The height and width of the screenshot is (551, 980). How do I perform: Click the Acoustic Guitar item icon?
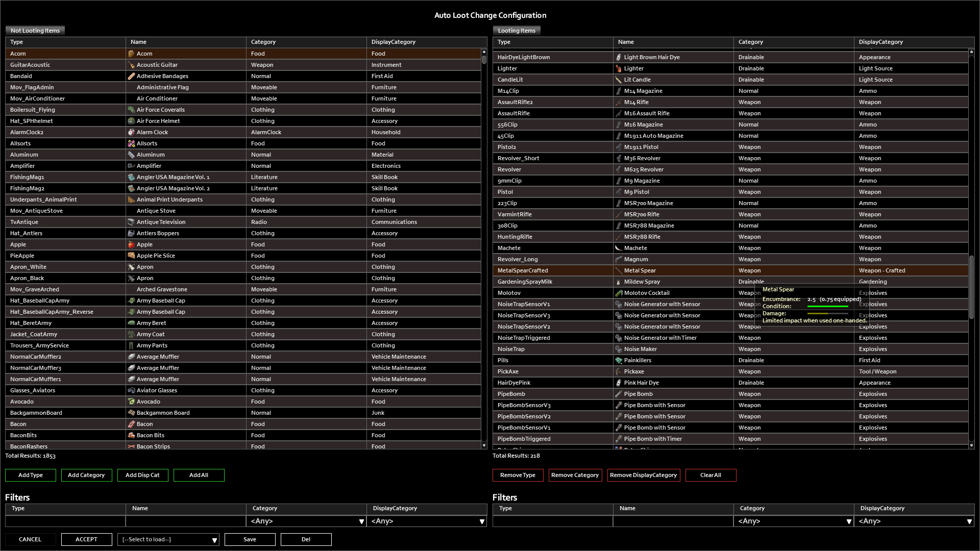131,65
